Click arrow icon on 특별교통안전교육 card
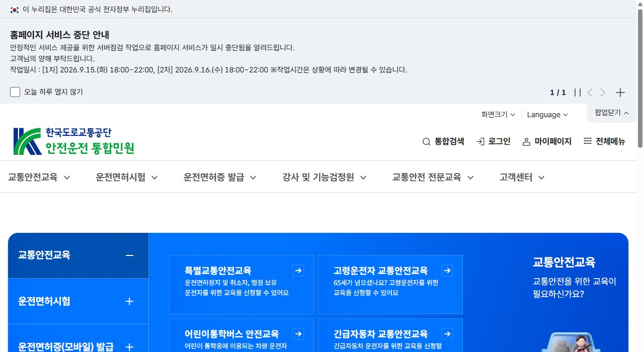Viewport: 644px width, 352px height. [298, 271]
